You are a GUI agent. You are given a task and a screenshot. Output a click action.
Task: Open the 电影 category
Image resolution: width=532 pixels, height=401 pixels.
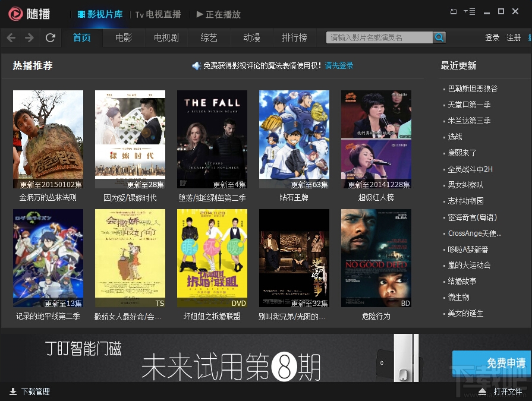(124, 37)
